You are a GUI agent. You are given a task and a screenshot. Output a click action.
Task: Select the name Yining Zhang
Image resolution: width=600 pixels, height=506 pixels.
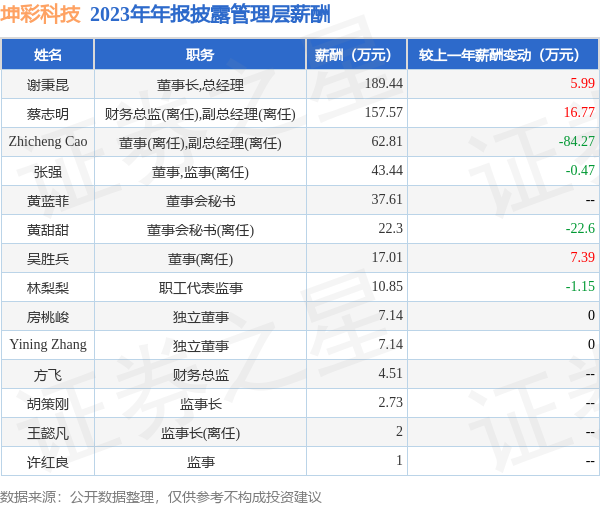[x=48, y=344]
